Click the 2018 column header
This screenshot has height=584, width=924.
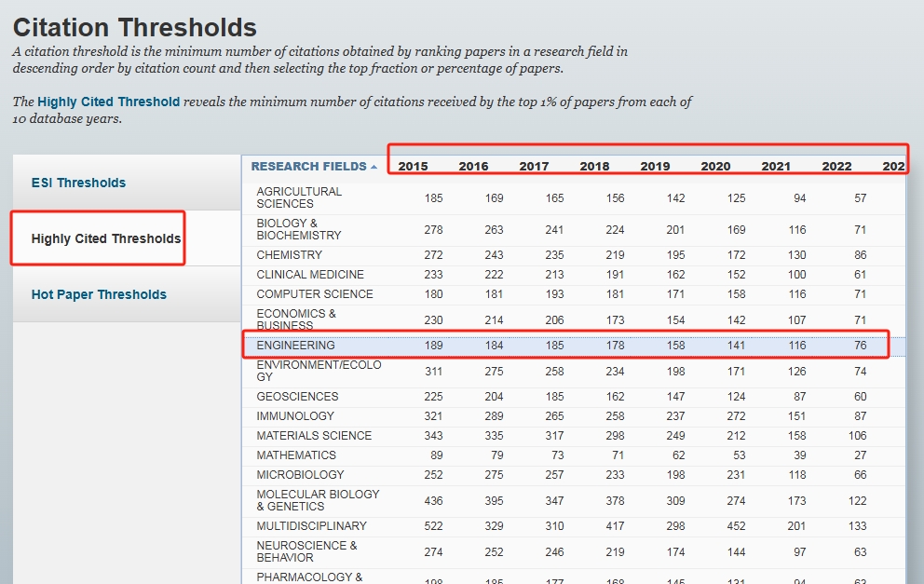(x=594, y=167)
